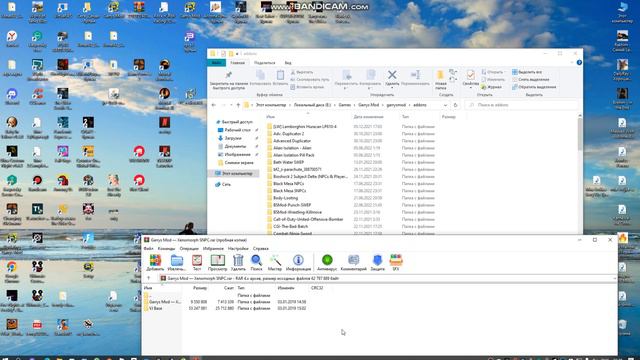
Task: Click Обратить выделение in the Explorer ribbon
Action: (533, 87)
